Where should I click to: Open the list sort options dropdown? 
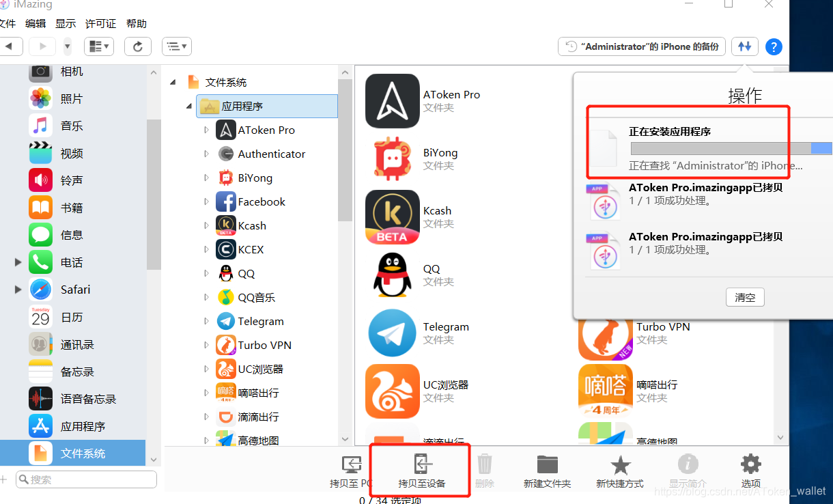pyautogui.click(x=177, y=46)
